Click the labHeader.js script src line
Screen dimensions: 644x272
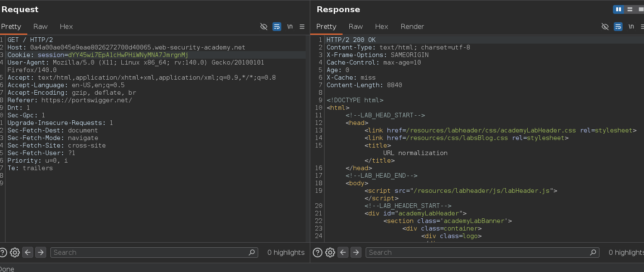[461, 191]
